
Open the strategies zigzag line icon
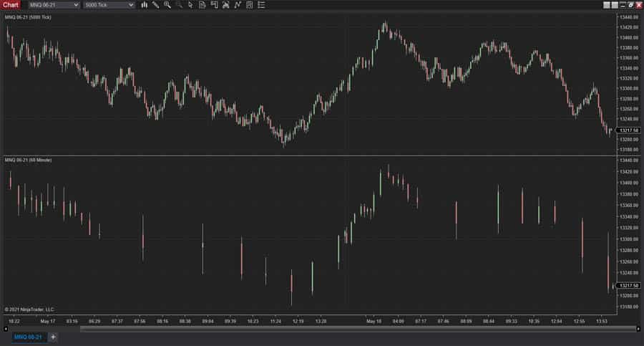[238, 5]
